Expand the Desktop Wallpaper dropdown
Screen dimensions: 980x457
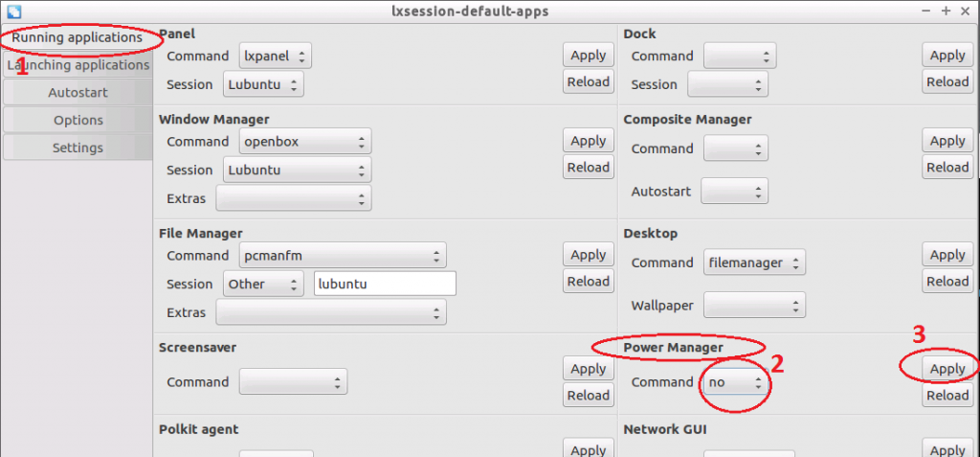point(754,306)
